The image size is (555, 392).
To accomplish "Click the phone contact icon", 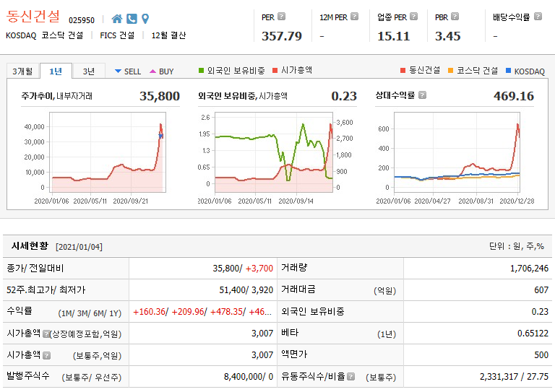I will click(132, 19).
